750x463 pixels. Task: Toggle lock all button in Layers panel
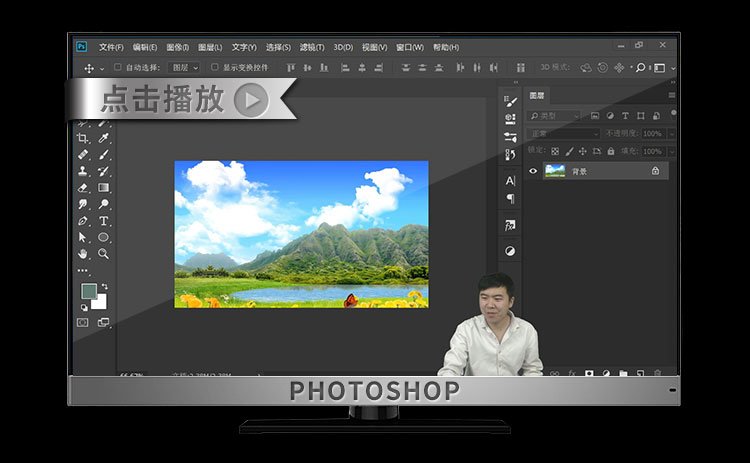click(x=611, y=151)
